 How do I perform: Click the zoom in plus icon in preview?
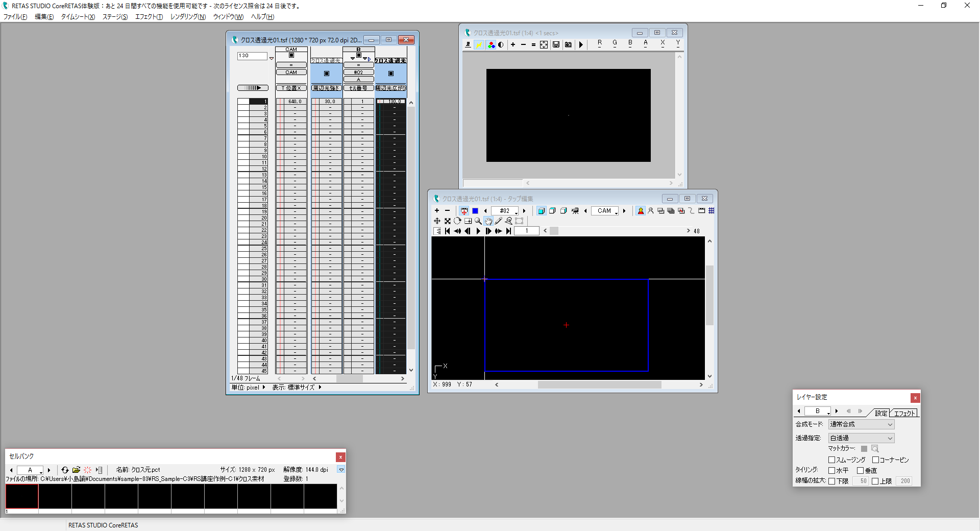(x=513, y=45)
